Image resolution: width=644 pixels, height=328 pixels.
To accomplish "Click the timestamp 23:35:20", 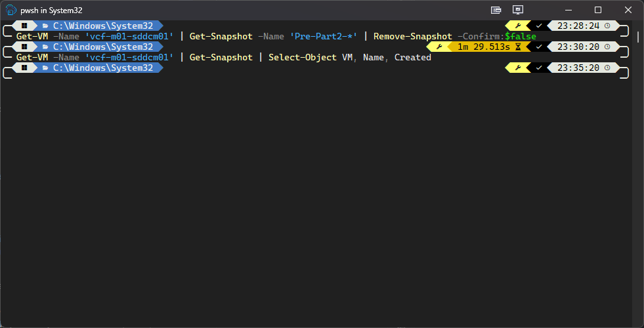I will [578, 68].
